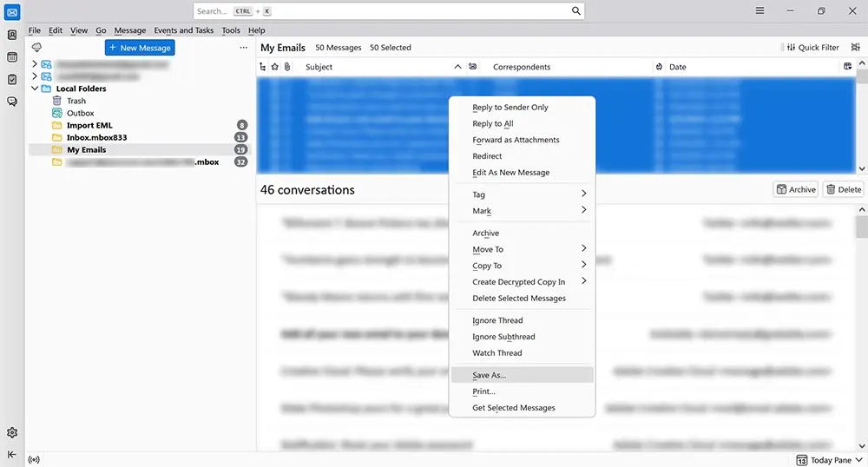This screenshot has height=467, width=868.
Task: Choose Ignore Thread
Action: click(522, 320)
